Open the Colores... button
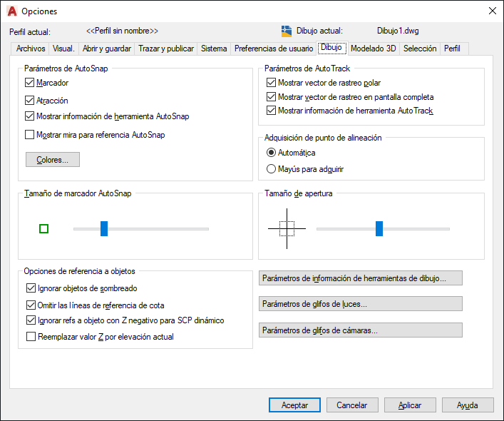504x421 pixels. (53, 160)
